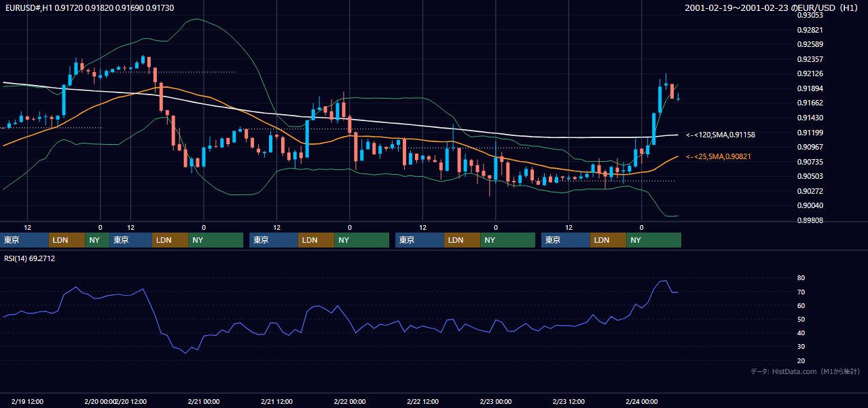This screenshot has height=408, width=868.
Task: Click price axis label 0.92357
Action: (810, 59)
